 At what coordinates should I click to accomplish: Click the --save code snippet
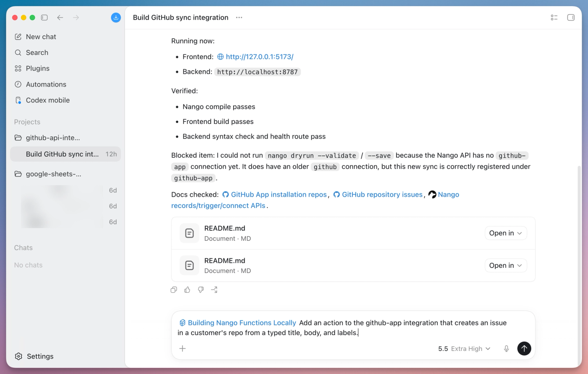click(x=379, y=156)
